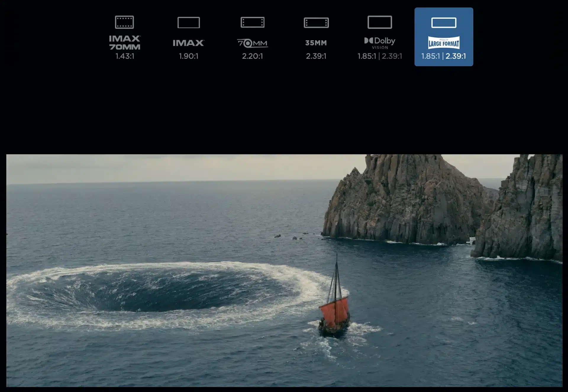Click the Large Format widescreen icon
Viewport: 568px width, 392px height.
(x=444, y=22)
